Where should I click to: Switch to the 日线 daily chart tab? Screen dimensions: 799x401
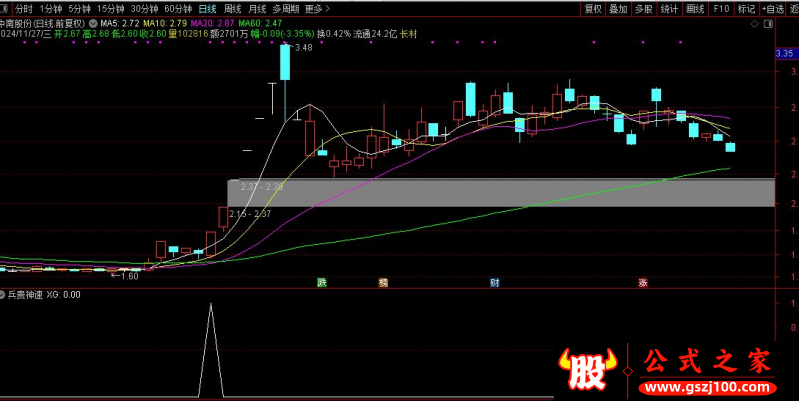pyautogui.click(x=207, y=8)
